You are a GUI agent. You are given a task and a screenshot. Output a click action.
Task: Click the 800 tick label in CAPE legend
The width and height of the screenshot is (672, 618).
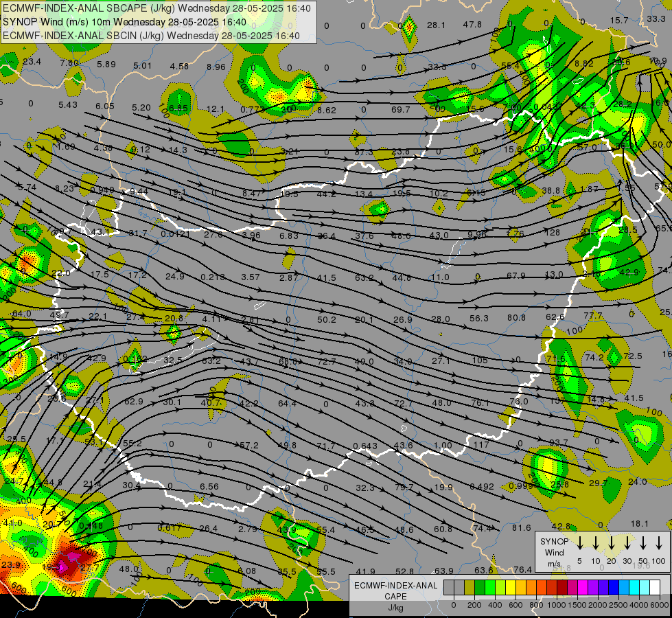pyautogui.click(x=535, y=605)
